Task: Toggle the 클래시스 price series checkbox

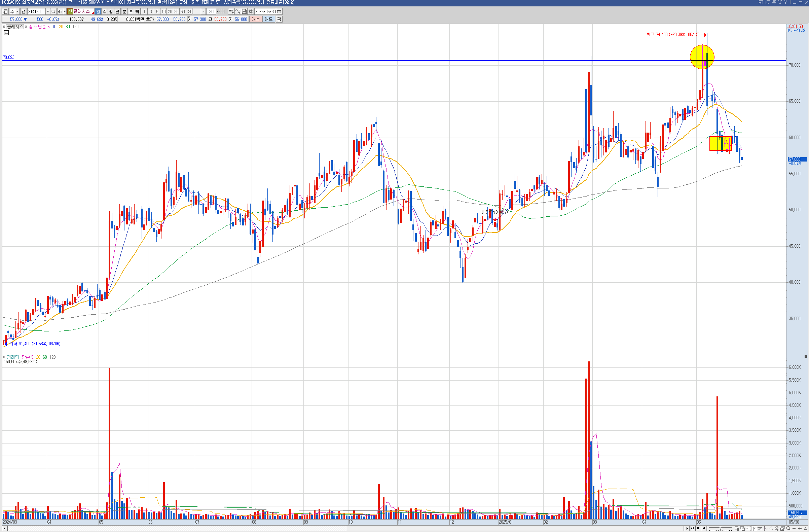Action: [x=4, y=27]
